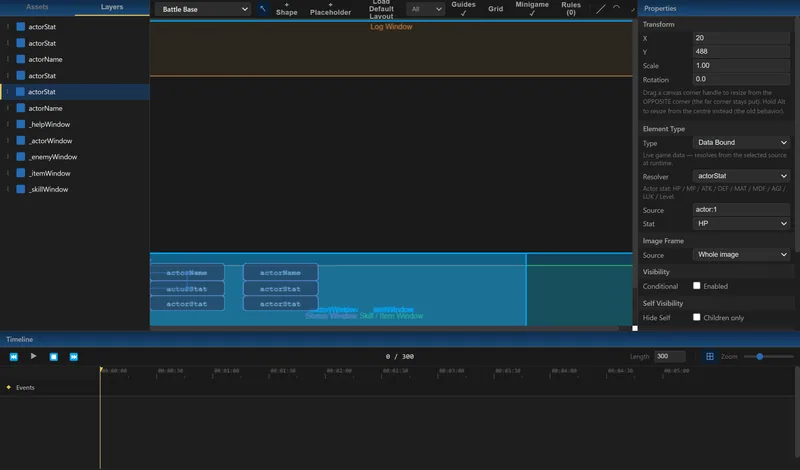This screenshot has height=470, width=800.
Task: Grab the drag handle of _helpWindow layer
Action: [8, 124]
